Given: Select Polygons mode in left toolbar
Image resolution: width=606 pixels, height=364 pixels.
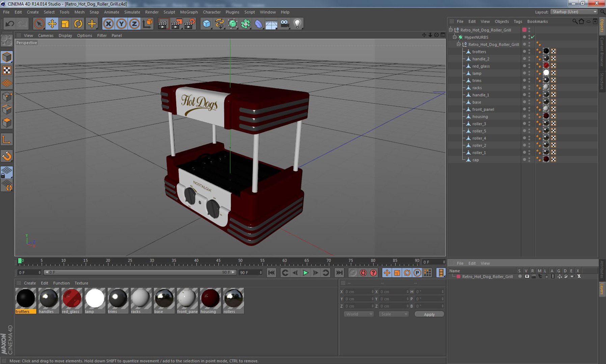Looking at the screenshot, I should [x=7, y=123].
